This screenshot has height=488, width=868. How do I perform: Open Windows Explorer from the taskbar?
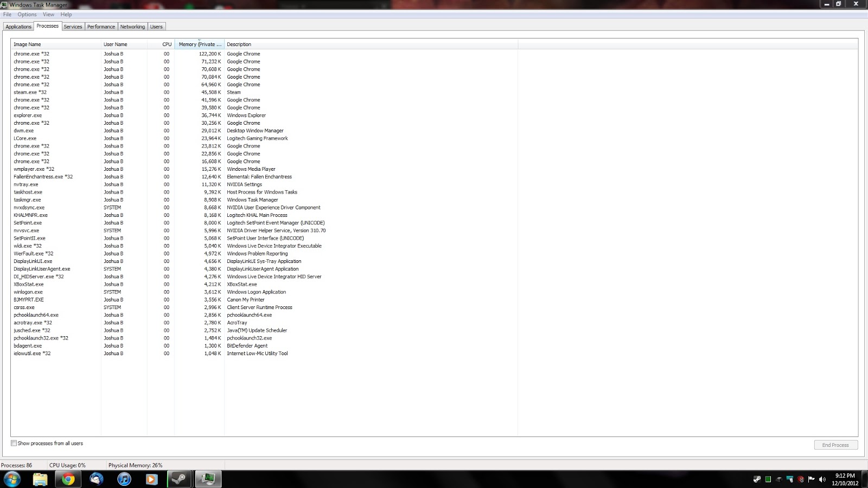pyautogui.click(x=40, y=479)
